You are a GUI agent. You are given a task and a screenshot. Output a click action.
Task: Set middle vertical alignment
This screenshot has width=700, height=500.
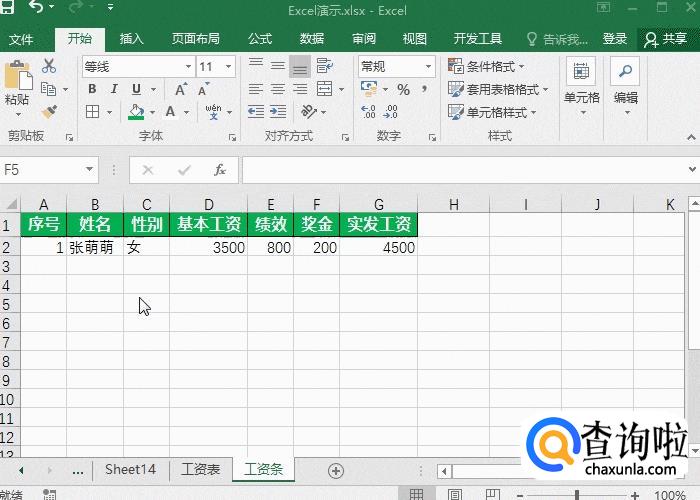278,67
